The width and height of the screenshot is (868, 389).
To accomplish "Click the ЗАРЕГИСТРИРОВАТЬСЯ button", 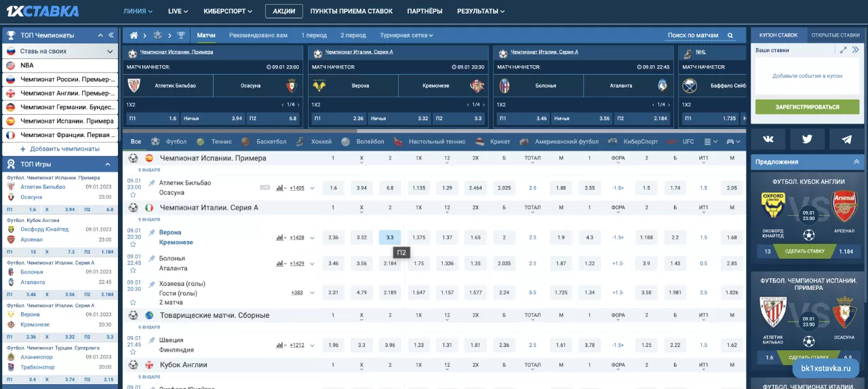I will pos(807,107).
